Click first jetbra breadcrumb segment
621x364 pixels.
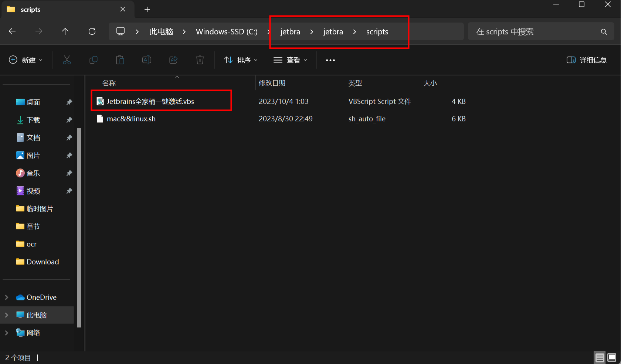(x=290, y=32)
